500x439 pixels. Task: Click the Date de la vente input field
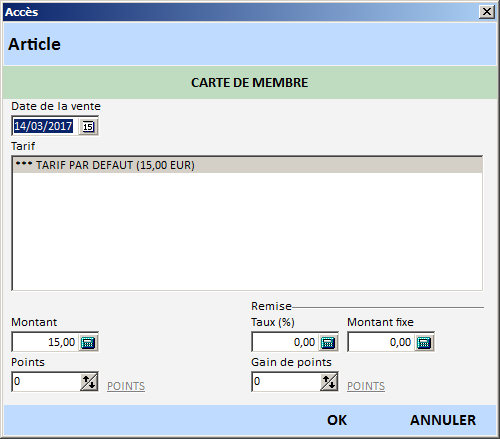(x=46, y=126)
